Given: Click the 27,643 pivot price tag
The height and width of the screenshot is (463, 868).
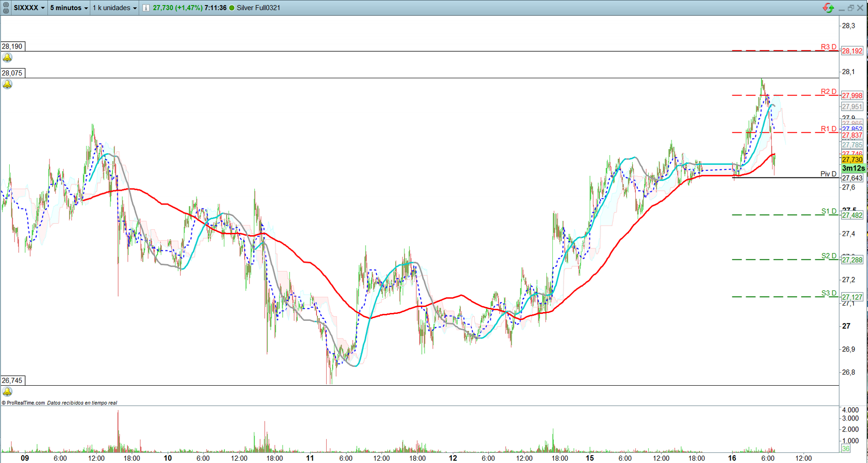Looking at the screenshot, I should point(852,178).
